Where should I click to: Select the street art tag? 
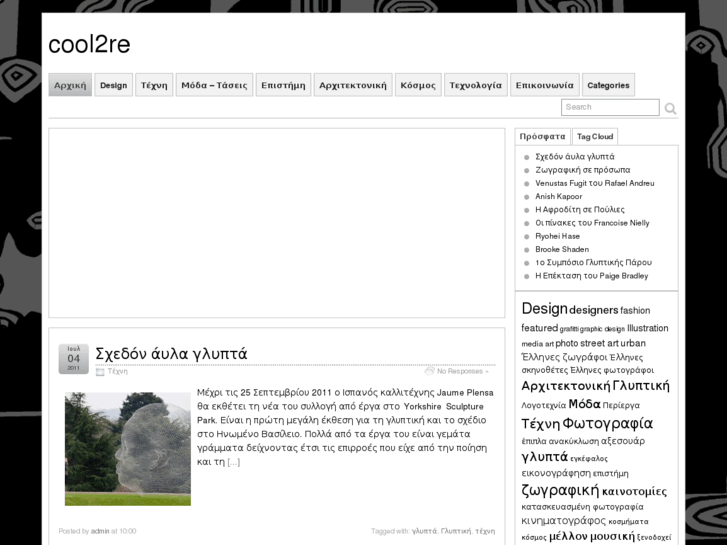coord(599,343)
